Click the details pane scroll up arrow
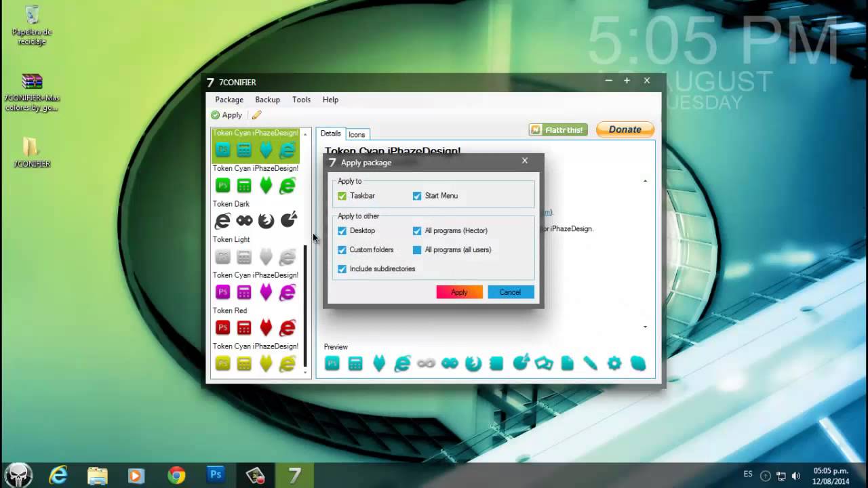 [645, 181]
